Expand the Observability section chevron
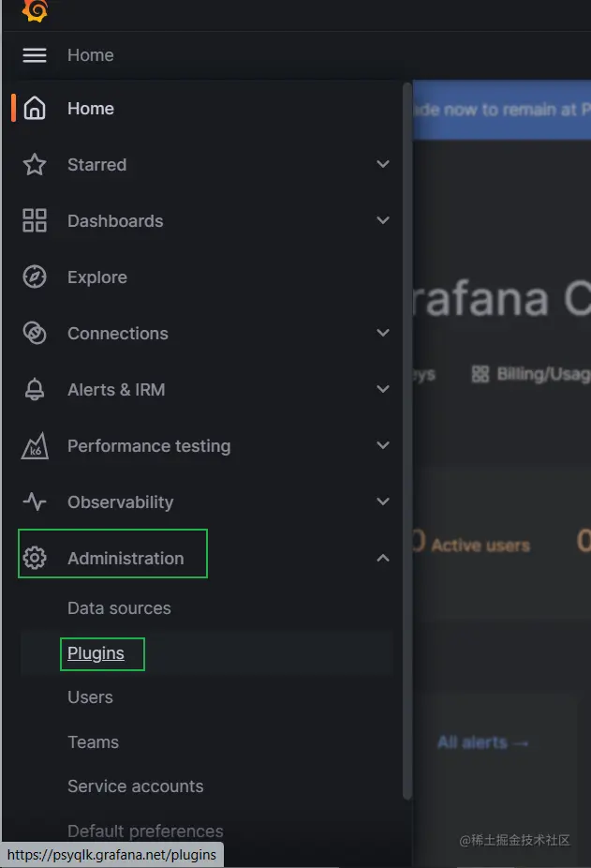Viewport: 591px width, 868px height. (382, 502)
